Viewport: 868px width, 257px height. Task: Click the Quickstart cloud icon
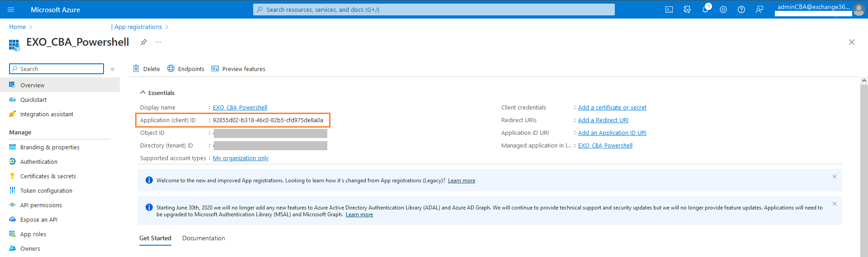12,100
